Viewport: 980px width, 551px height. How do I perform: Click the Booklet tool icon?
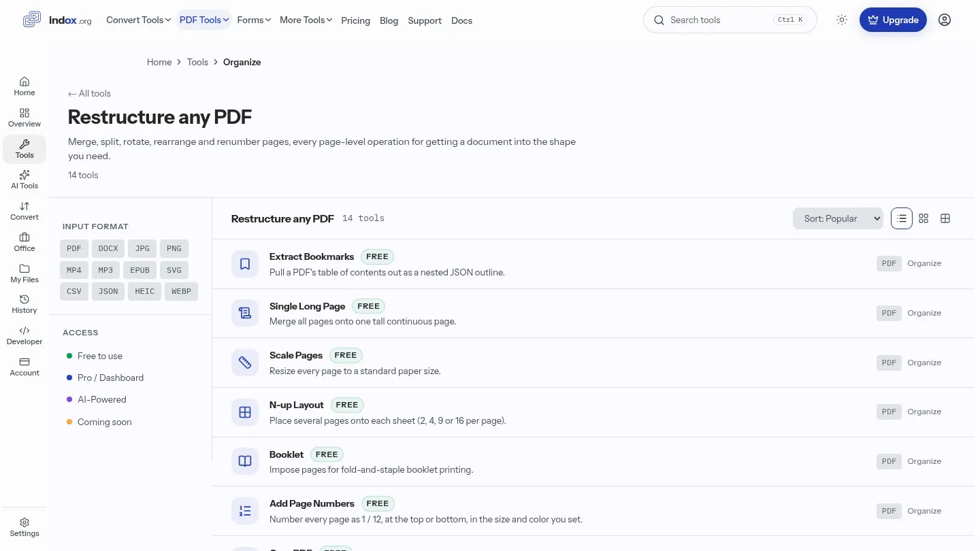click(x=245, y=461)
